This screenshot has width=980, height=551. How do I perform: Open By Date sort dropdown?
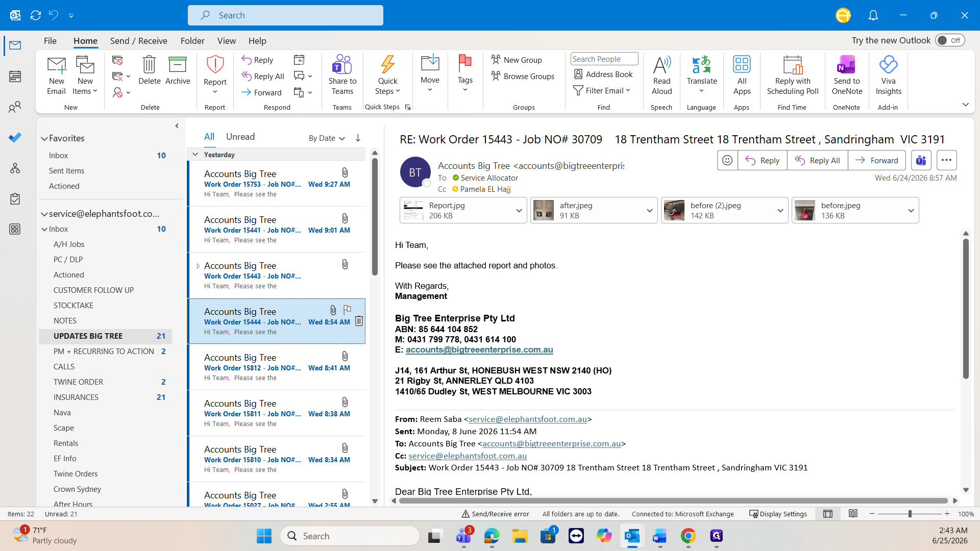(327, 138)
